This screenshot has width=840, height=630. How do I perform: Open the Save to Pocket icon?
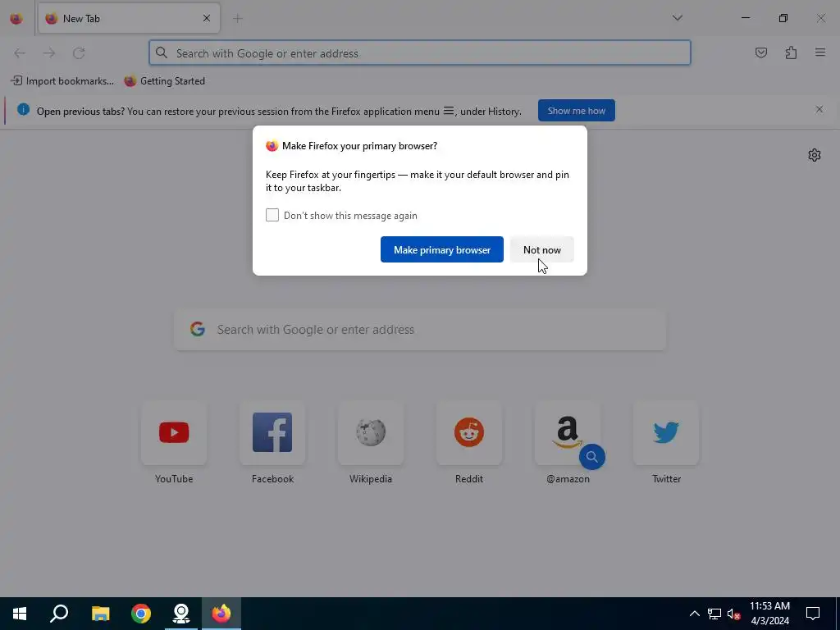pos(760,52)
